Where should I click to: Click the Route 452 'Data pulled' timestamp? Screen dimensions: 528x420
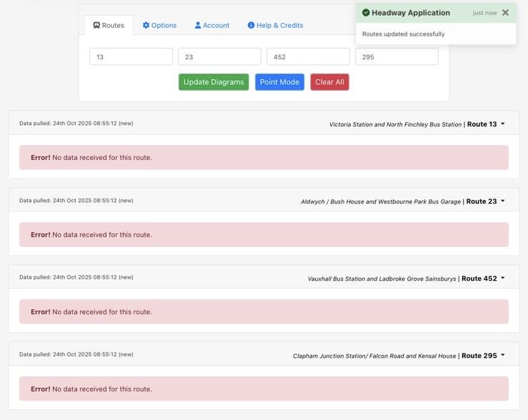pyautogui.click(x=76, y=277)
